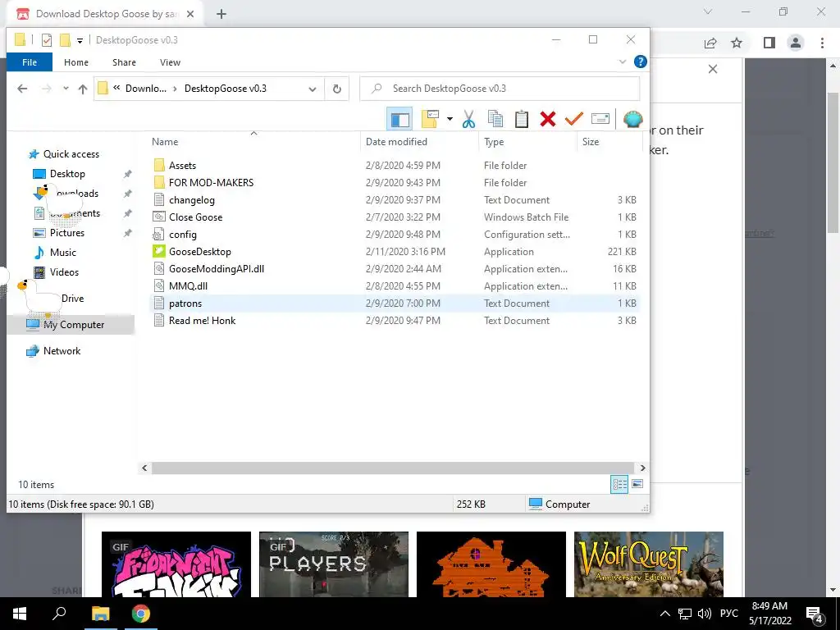This screenshot has height=630, width=840.
Task: Open the Windows Start menu
Action: pos(20,614)
